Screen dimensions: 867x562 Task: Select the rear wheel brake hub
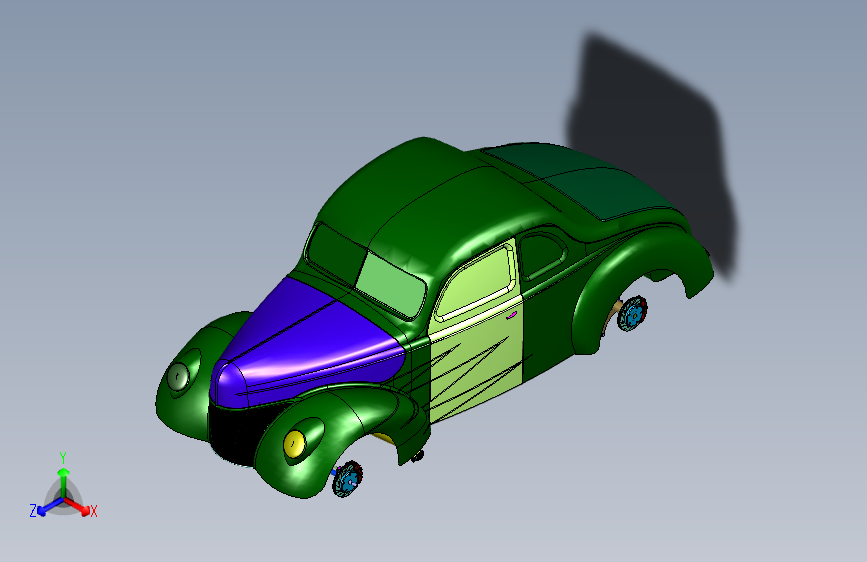tap(632, 314)
